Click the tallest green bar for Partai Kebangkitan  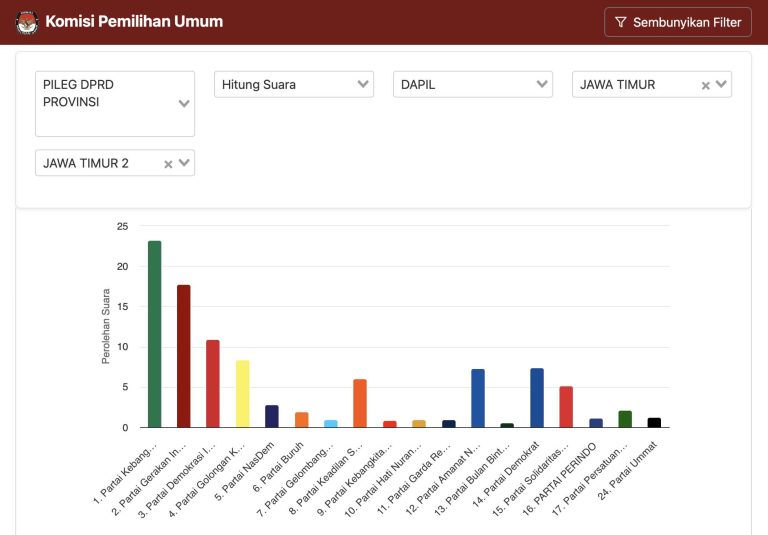[154, 334]
